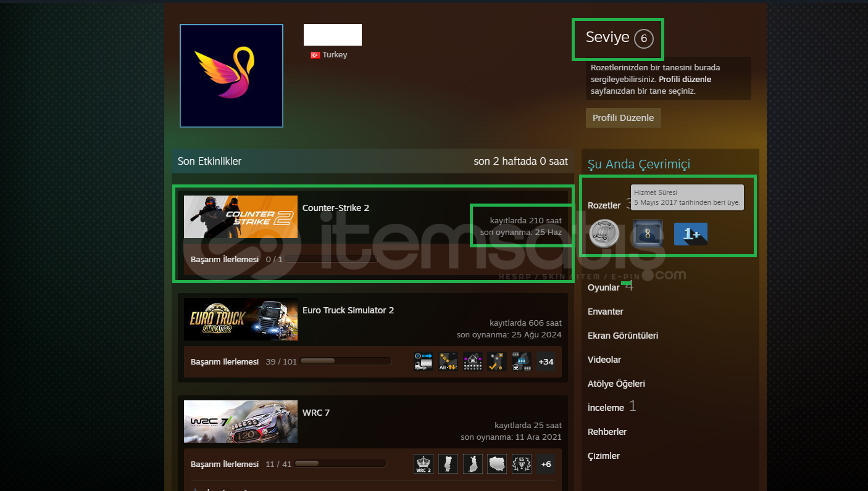
Task: Click 'kayıtlarda 210 saat' text
Action: point(525,220)
